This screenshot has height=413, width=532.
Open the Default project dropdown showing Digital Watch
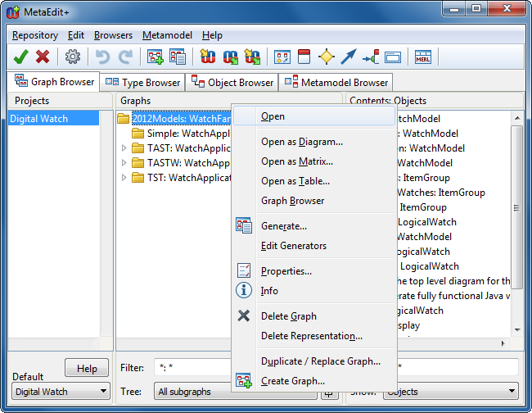click(x=61, y=392)
